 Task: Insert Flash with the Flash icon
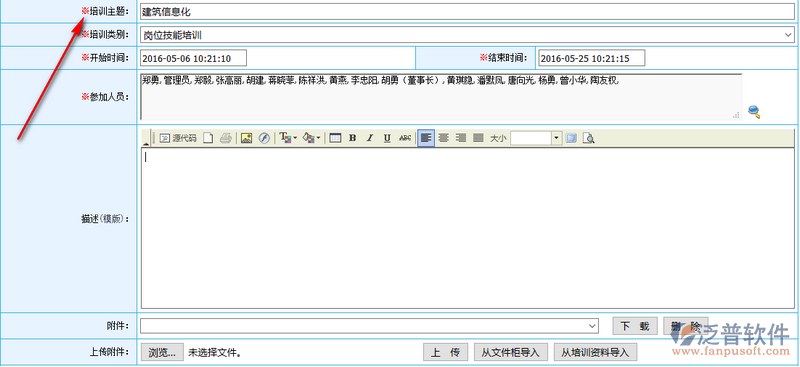click(264, 138)
